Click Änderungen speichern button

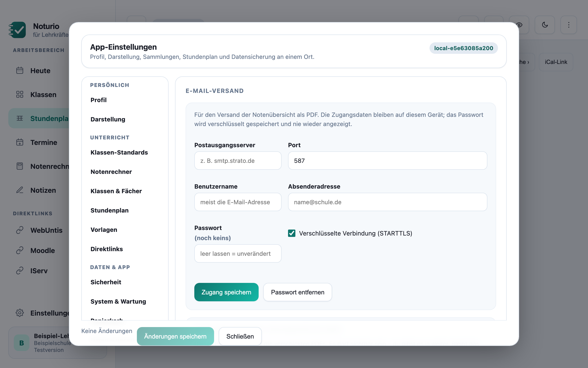(175, 336)
